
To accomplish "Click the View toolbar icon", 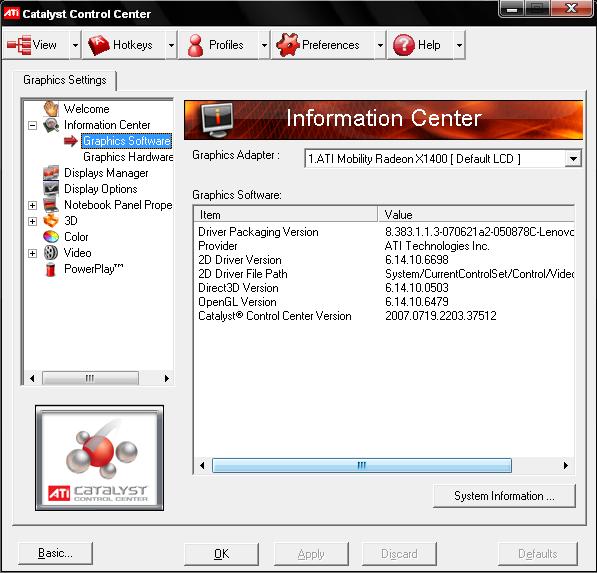I will point(19,45).
